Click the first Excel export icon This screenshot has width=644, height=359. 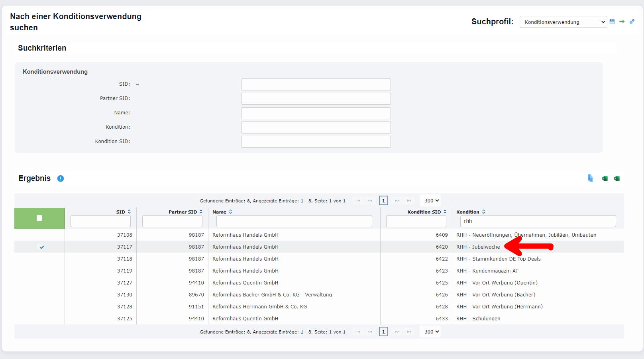[x=605, y=179]
